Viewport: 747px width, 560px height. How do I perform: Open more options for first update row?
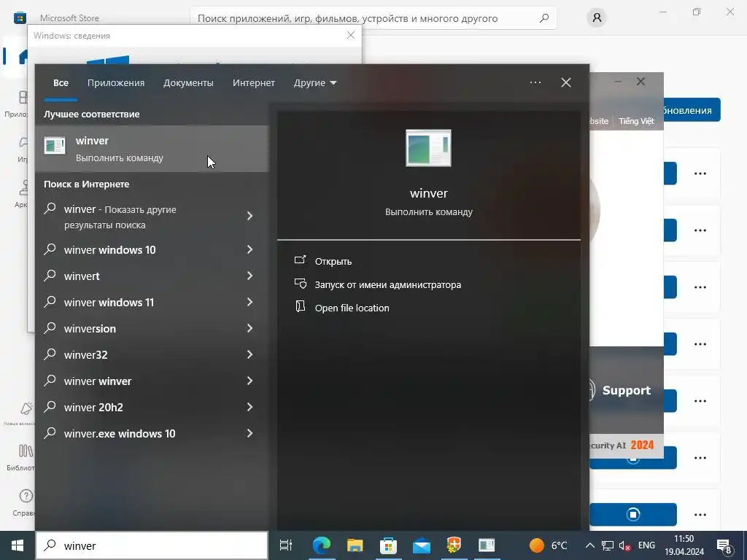(700, 174)
